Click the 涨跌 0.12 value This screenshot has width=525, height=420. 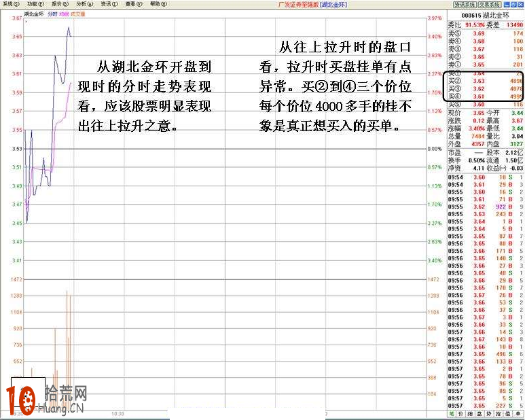pyautogui.click(x=478, y=120)
